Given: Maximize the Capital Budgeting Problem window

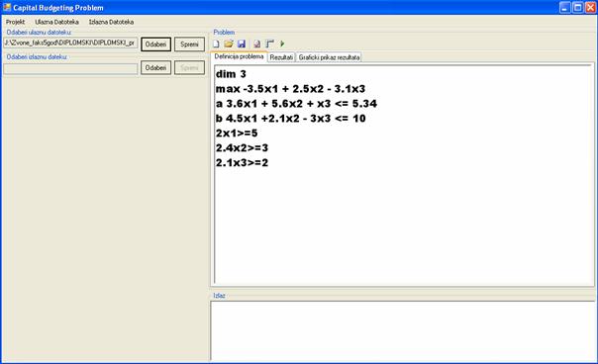Looking at the screenshot, I should pos(578,7).
